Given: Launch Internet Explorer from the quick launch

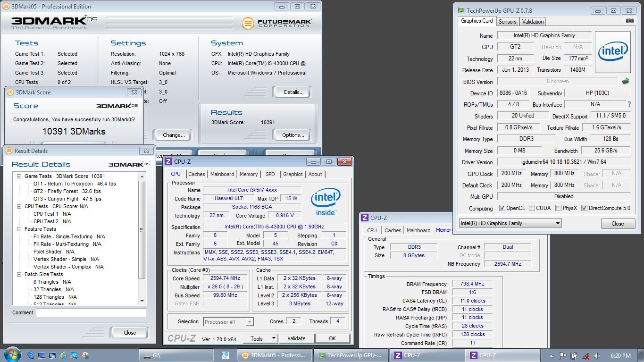Looking at the screenshot, I should (63, 355).
